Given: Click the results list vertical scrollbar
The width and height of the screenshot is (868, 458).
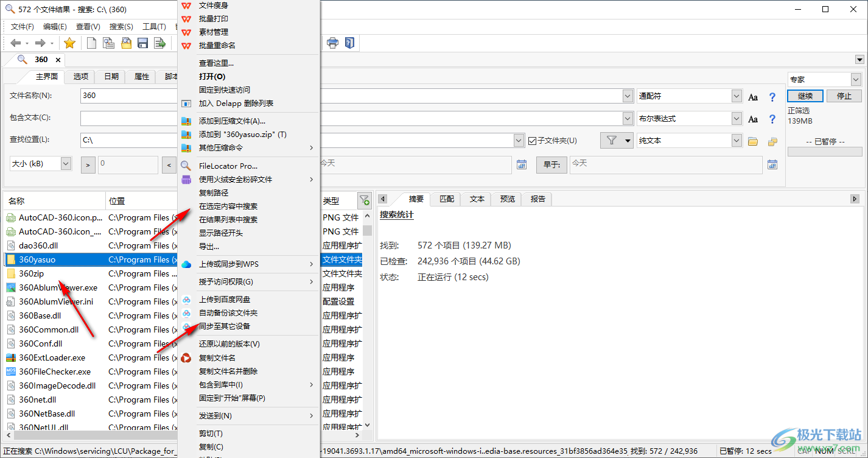Looking at the screenshot, I should [x=368, y=319].
